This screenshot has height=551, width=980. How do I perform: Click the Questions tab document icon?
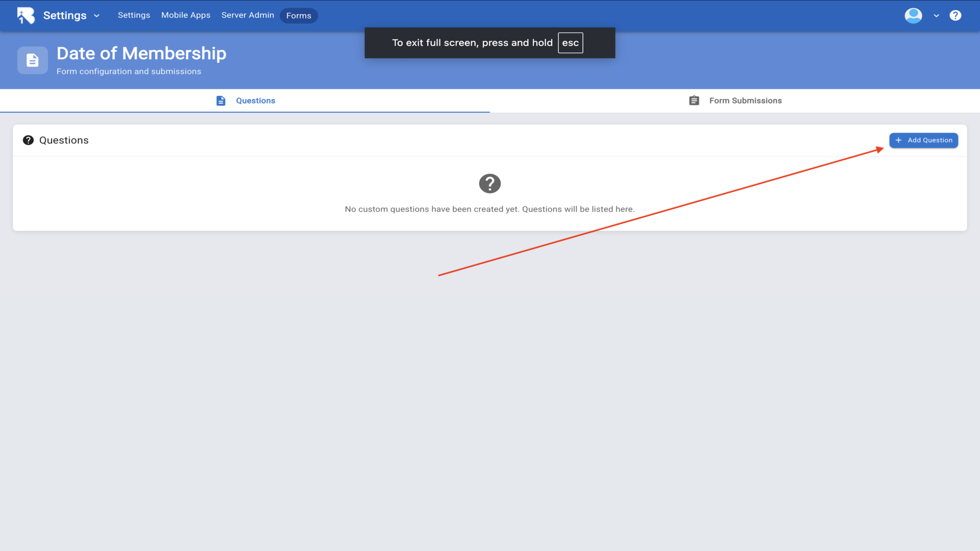click(x=220, y=101)
